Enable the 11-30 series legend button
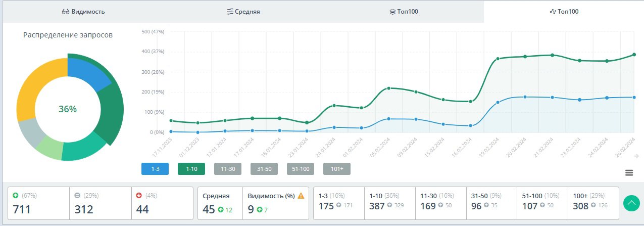The height and width of the screenshot is (226, 644). point(228,169)
